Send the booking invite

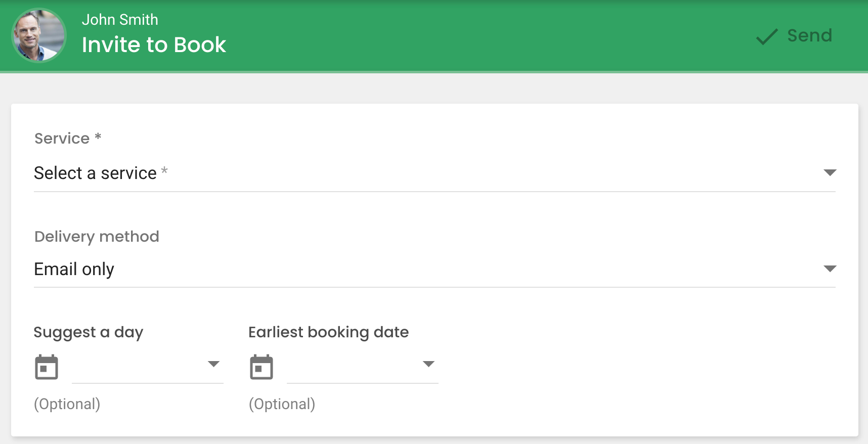[794, 36]
